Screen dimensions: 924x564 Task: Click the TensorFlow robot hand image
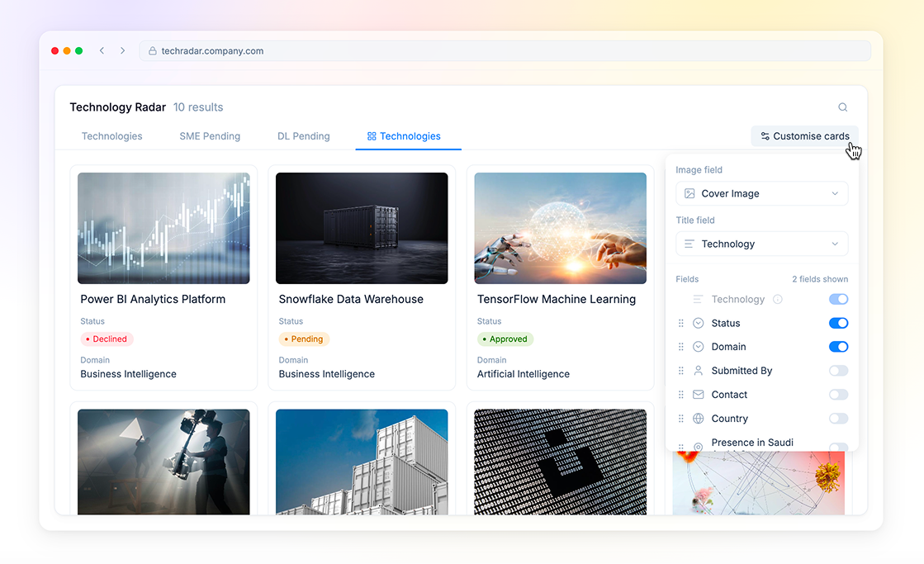click(561, 228)
